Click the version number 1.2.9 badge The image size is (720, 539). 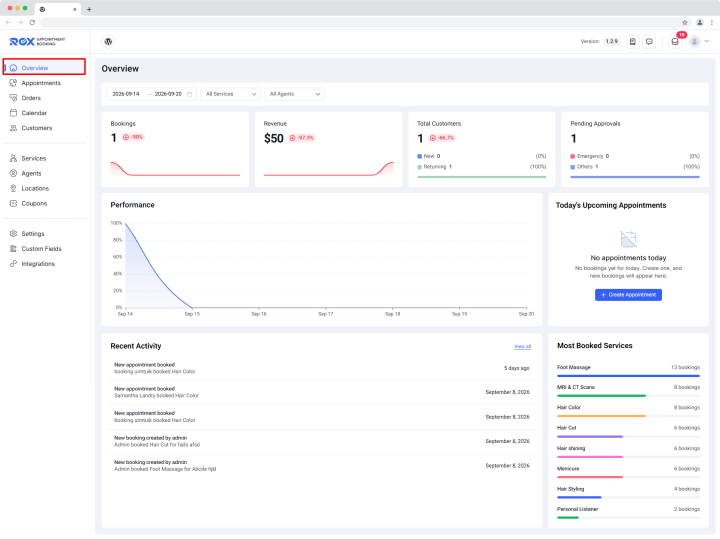tap(612, 41)
